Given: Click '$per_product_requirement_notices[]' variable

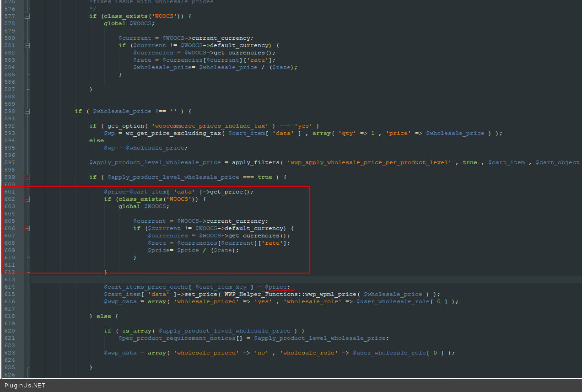Looking at the screenshot, I should (181, 338).
